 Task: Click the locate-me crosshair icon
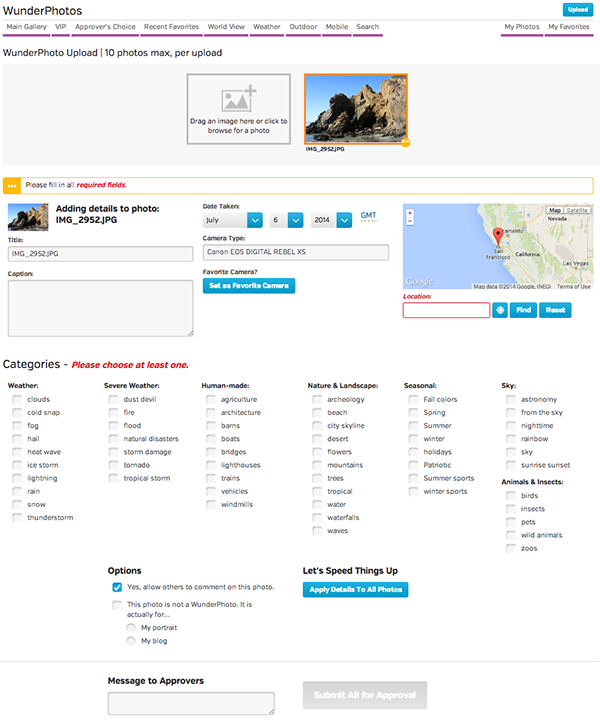(x=500, y=310)
